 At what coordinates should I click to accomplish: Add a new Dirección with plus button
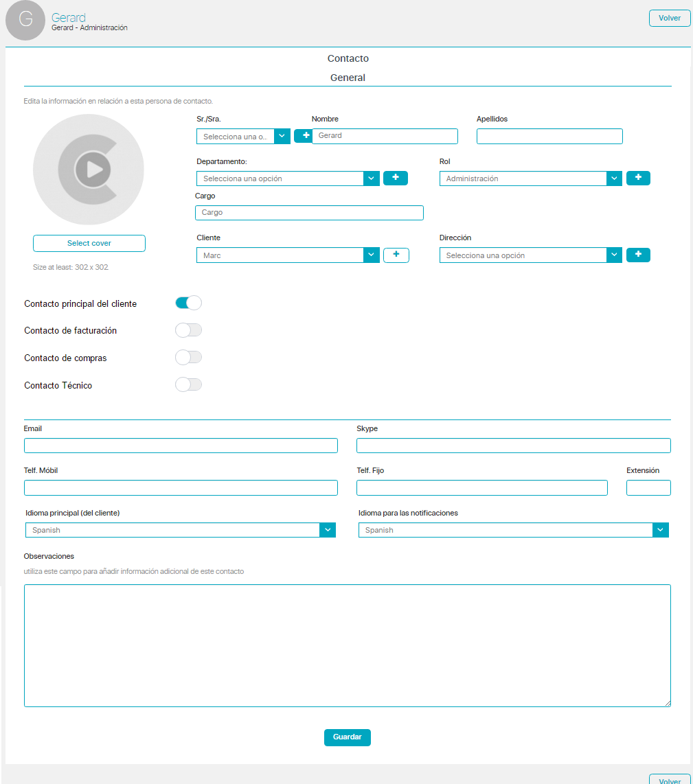(638, 255)
